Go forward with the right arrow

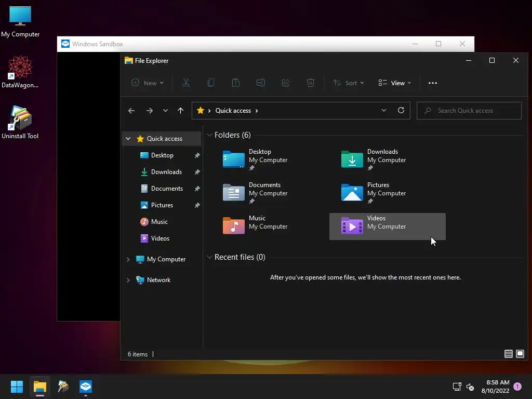click(149, 111)
